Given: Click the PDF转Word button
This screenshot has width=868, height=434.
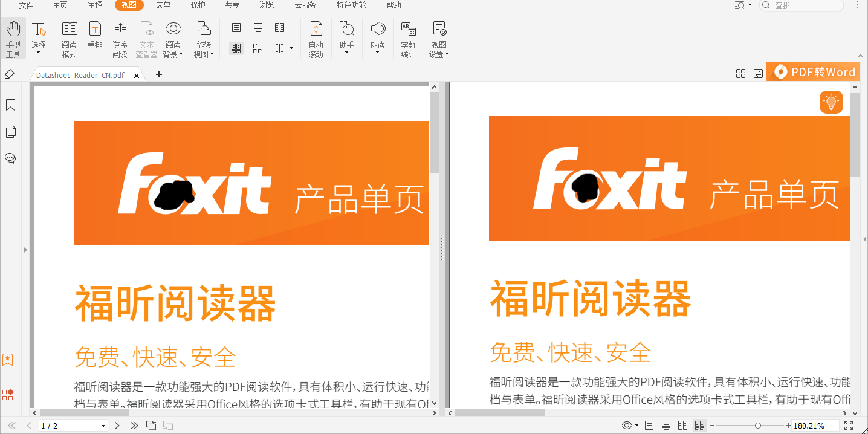Looking at the screenshot, I should 816,72.
